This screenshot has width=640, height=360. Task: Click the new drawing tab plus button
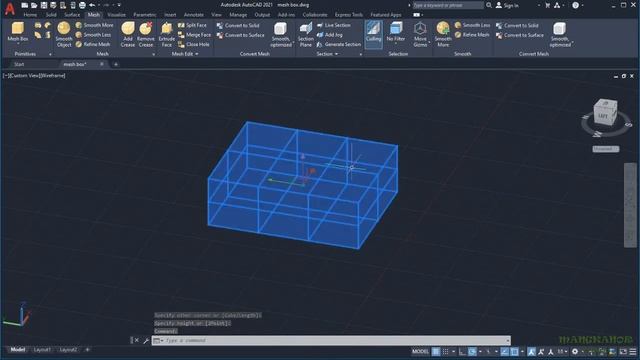pyautogui.click(x=116, y=64)
